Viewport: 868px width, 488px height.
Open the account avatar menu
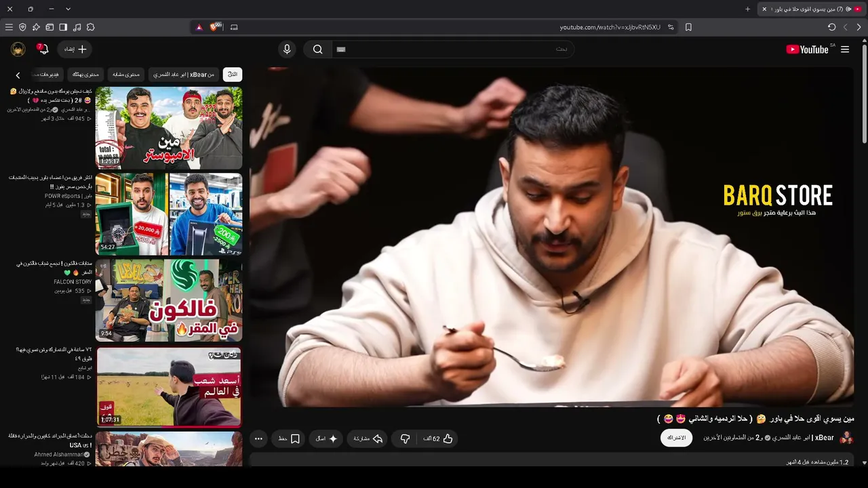18,49
